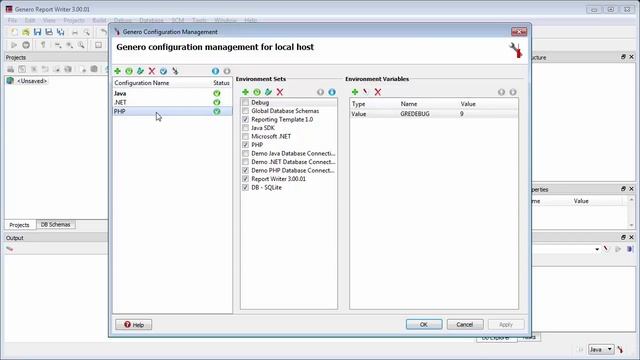Delete environment set with red X
The width and height of the screenshot is (640, 360).
click(x=280, y=92)
